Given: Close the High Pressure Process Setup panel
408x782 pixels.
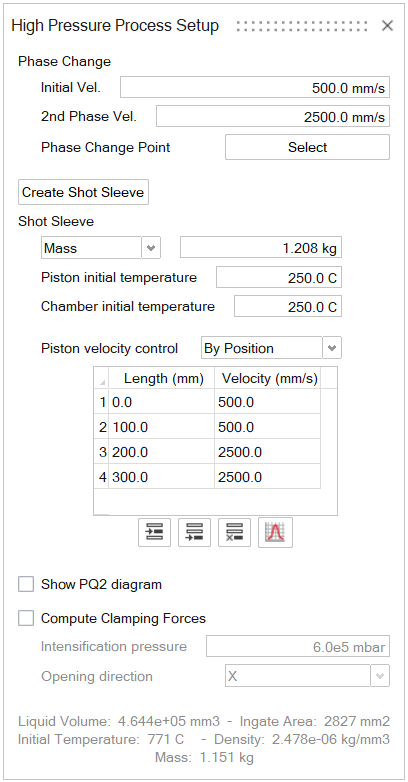Looking at the screenshot, I should (x=388, y=25).
